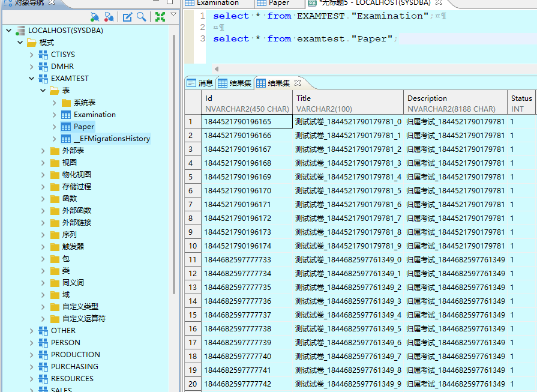
Task: Select the 物化视图 tree item
Action: (77, 175)
